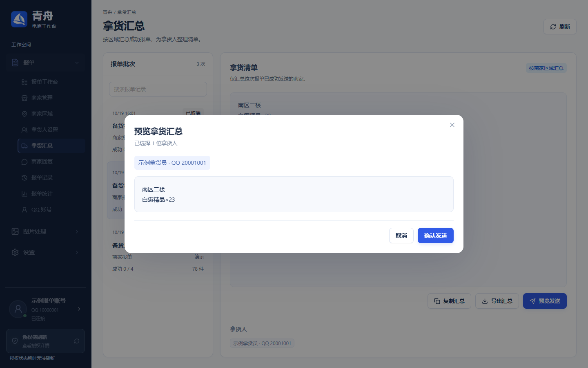The height and width of the screenshot is (368, 588).
Task: Click the 南区二楼 text in the preview box
Action: click(x=154, y=189)
